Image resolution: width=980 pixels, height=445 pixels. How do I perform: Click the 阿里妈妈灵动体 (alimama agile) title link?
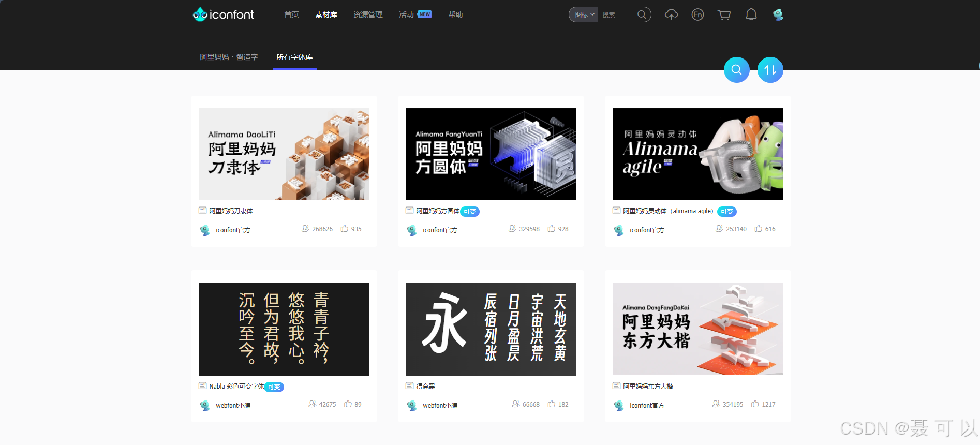(x=668, y=211)
